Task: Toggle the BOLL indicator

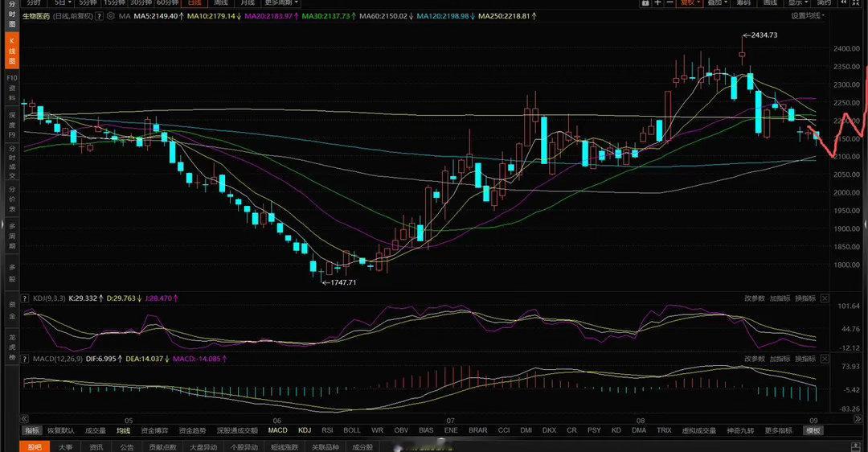Action: (x=352, y=430)
